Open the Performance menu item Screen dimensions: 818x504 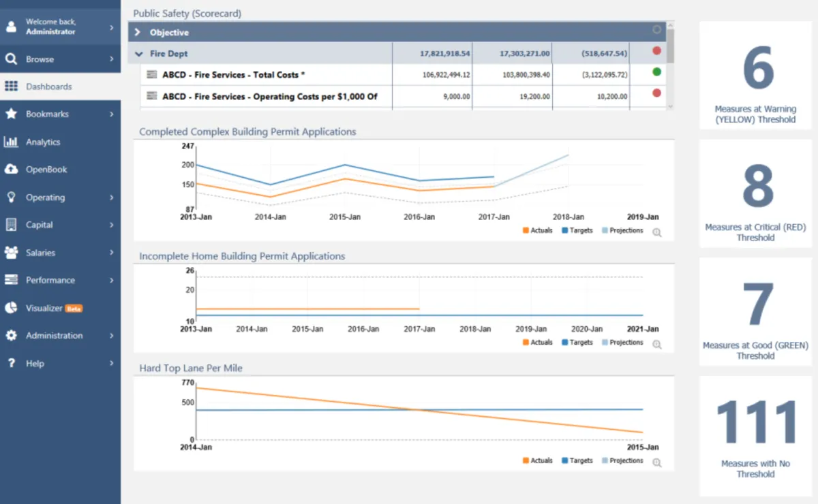coord(60,280)
